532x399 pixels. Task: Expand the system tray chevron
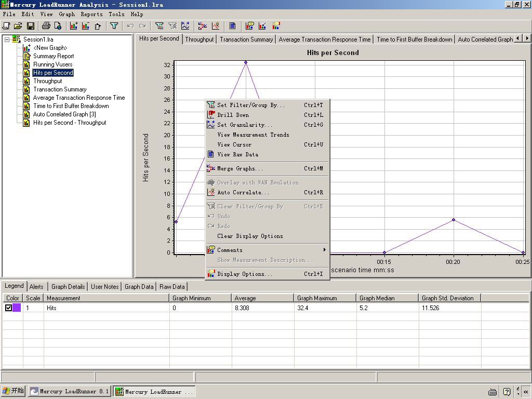525,392
